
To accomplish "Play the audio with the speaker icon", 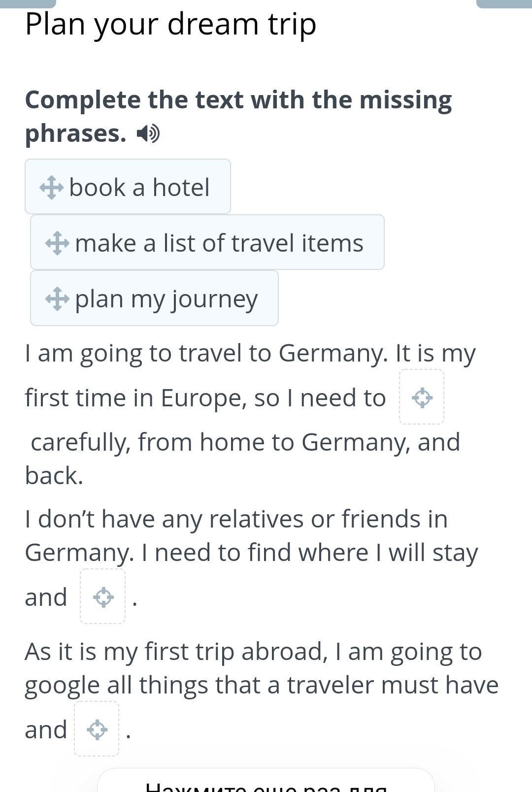I will [148, 133].
